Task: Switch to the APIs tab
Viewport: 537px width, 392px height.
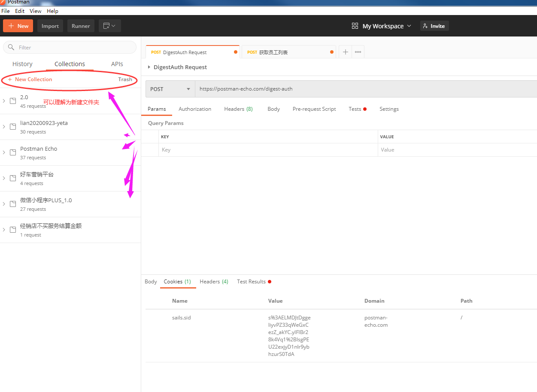Action: point(117,64)
